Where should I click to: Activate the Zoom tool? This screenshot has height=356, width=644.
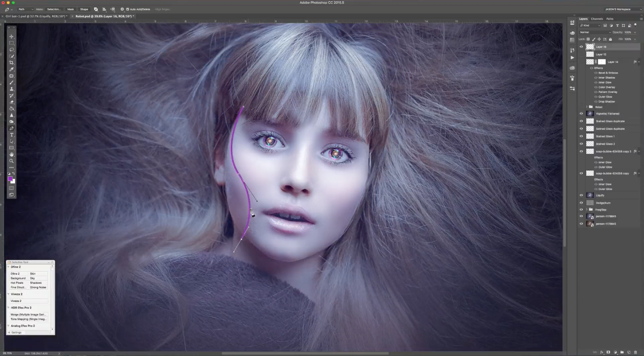pyautogui.click(x=12, y=161)
